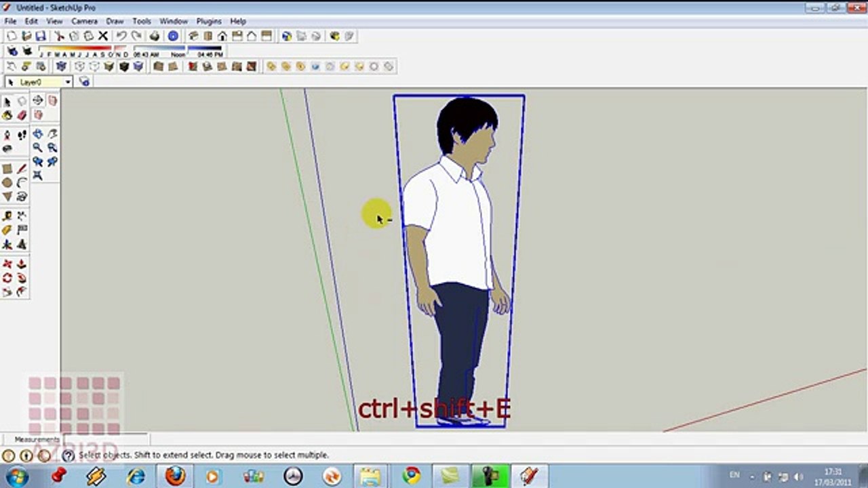Click the help question mark in status bar
868x488 pixels.
point(68,455)
